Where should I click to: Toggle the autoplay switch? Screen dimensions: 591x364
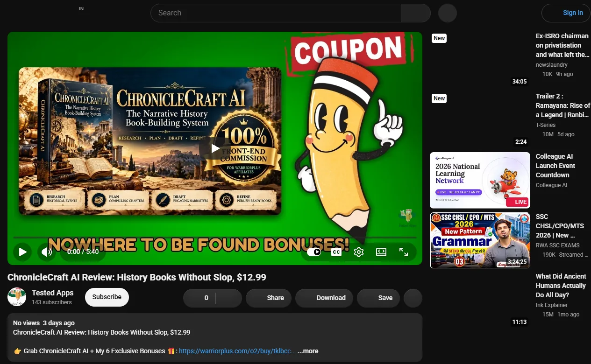point(314,252)
